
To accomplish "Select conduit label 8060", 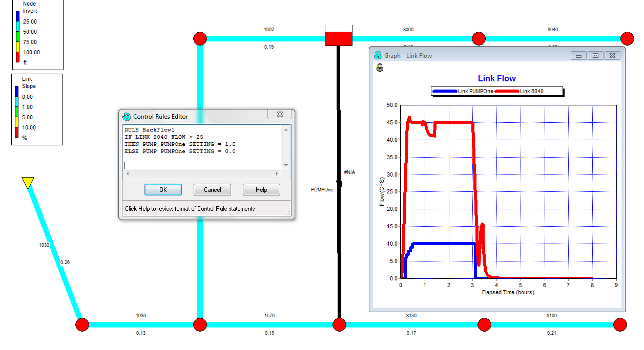I will coord(408,30).
